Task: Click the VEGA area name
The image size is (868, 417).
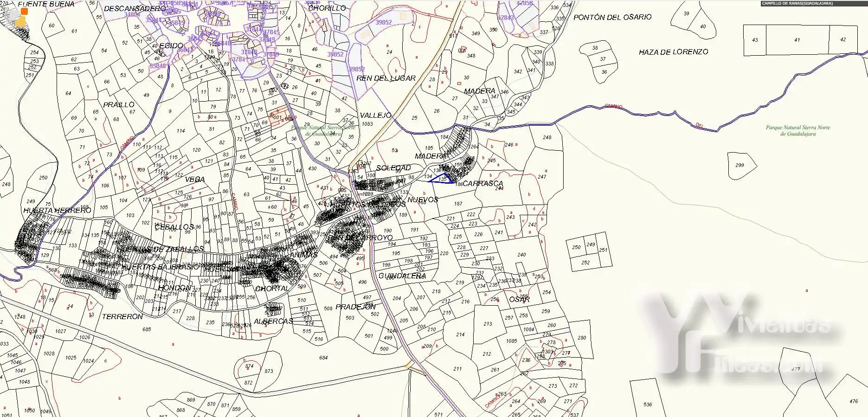Action: [195, 180]
